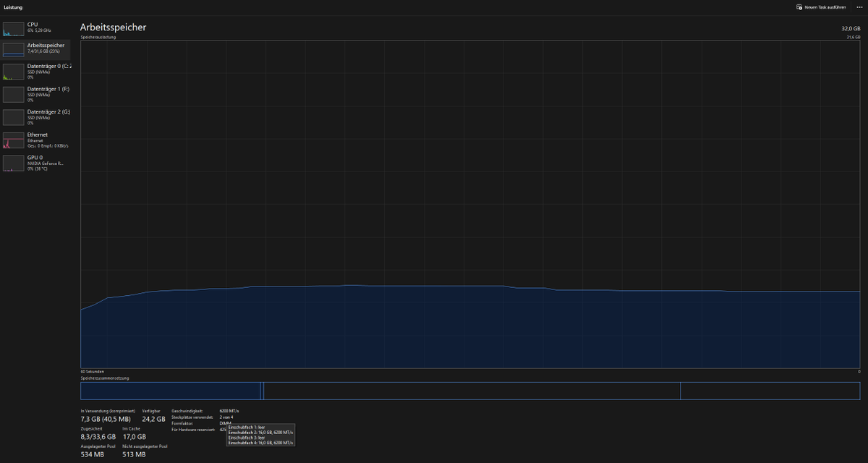Click tooltip line Einschubfach 3: leer

tap(247, 437)
